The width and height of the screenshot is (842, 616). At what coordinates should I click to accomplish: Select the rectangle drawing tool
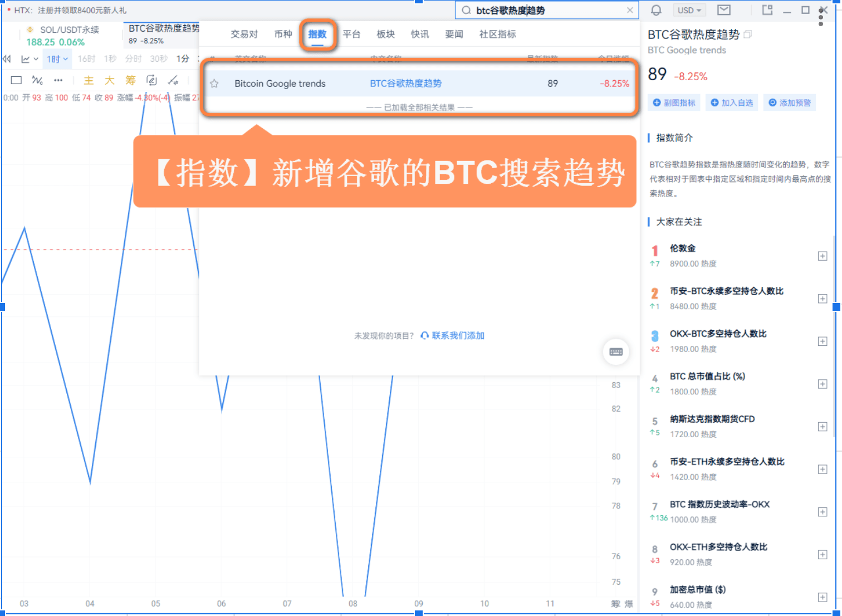[x=16, y=80]
